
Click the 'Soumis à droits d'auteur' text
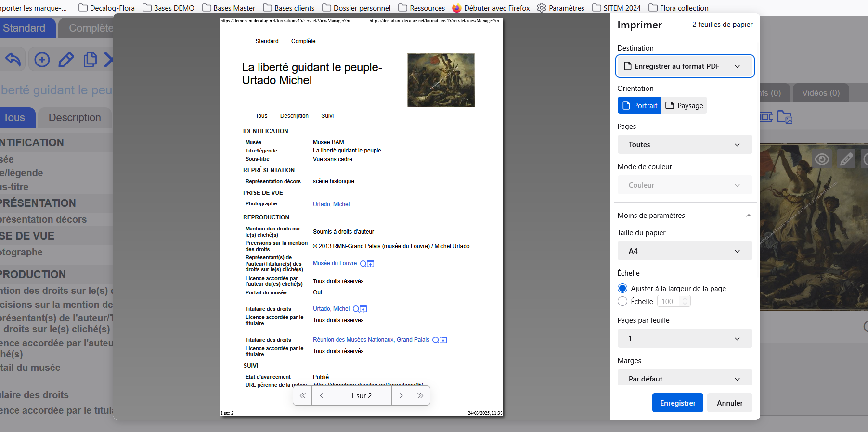343,232
